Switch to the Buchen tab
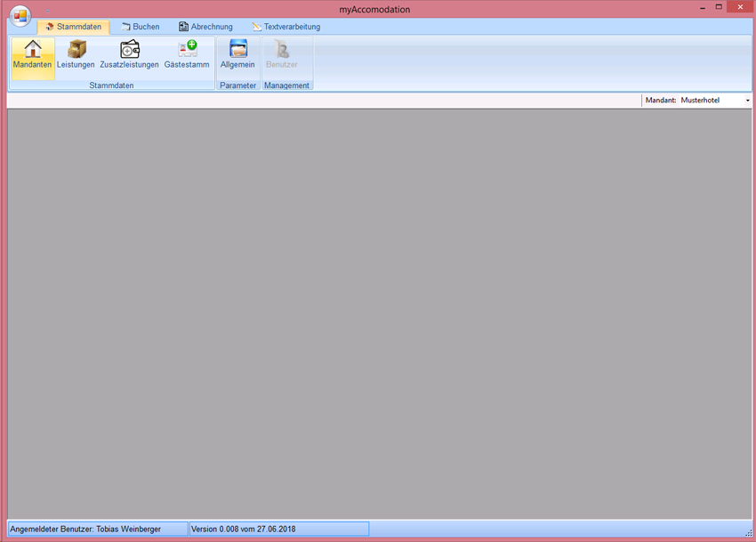 coord(141,27)
